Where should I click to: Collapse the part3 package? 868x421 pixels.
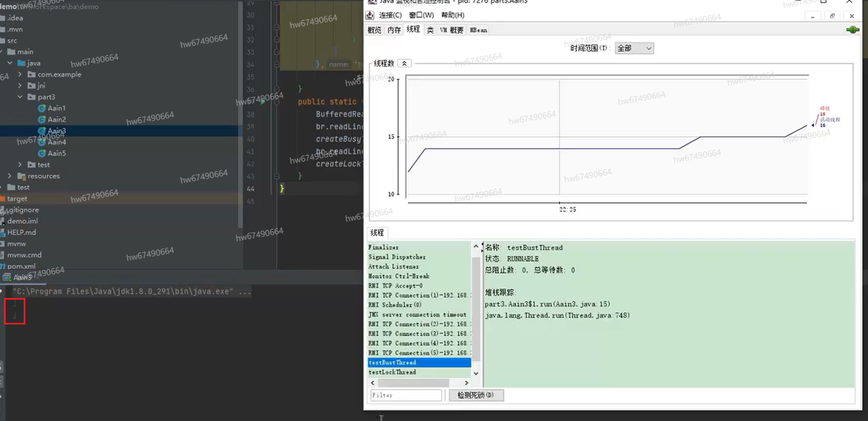tap(20, 97)
